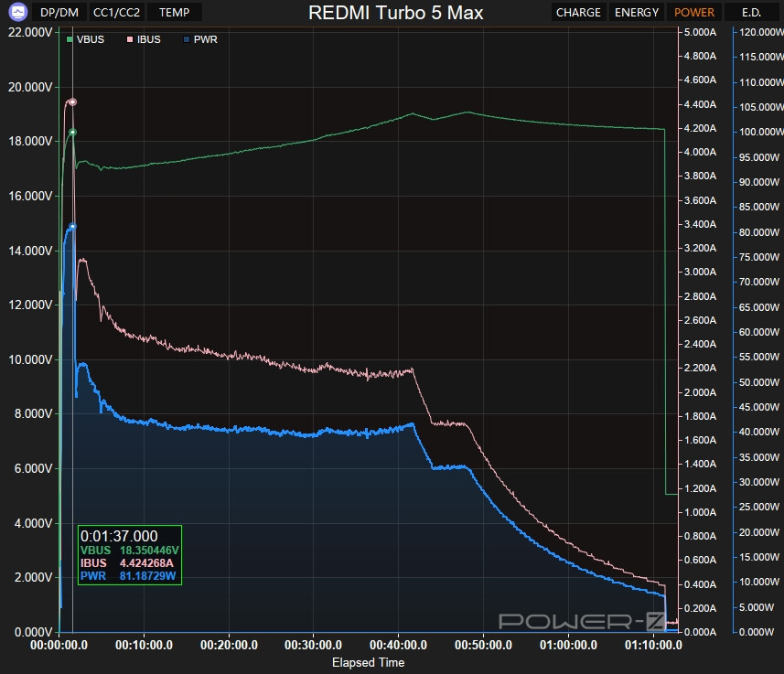Click the IBUS 4.424268A readout
Viewport: 784px width, 674px height.
point(127,563)
